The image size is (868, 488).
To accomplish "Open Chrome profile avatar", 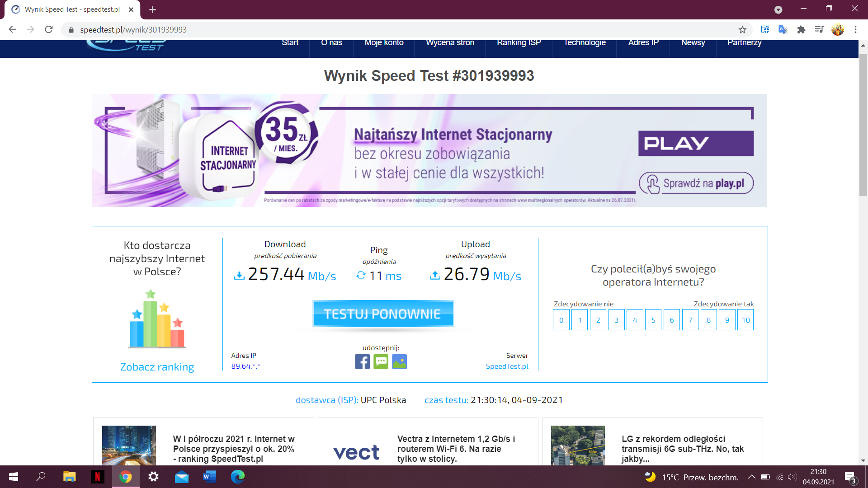I will point(838,30).
